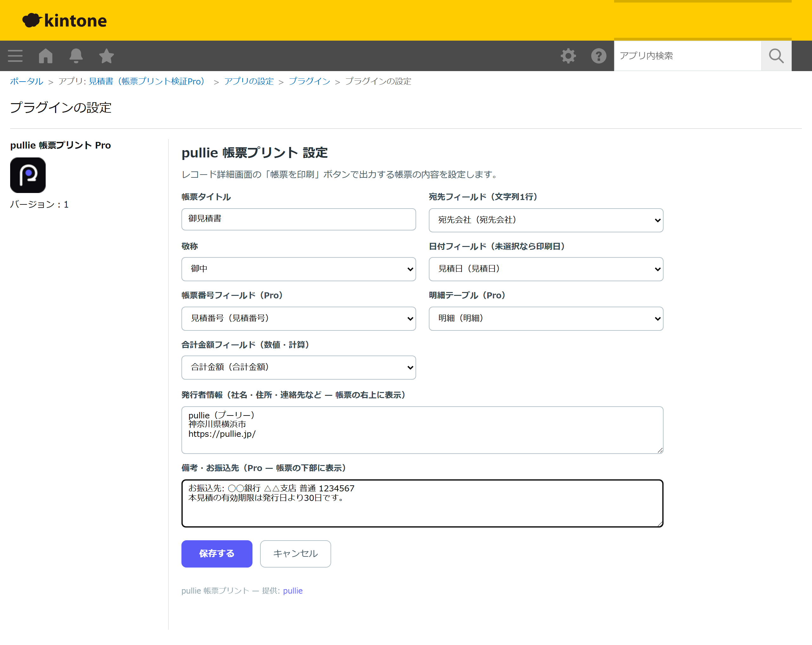This screenshot has height=645, width=812.
Task: Click the kintone logo
Action: tap(64, 20)
